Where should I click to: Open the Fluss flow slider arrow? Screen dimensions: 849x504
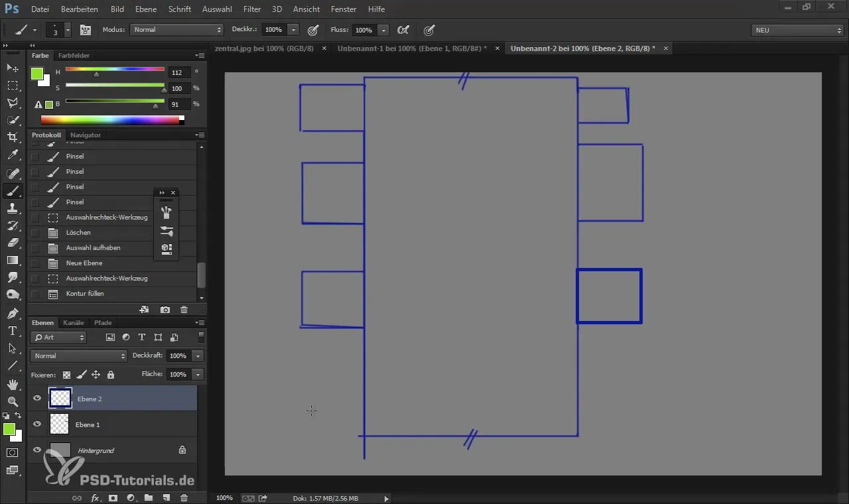(x=384, y=30)
